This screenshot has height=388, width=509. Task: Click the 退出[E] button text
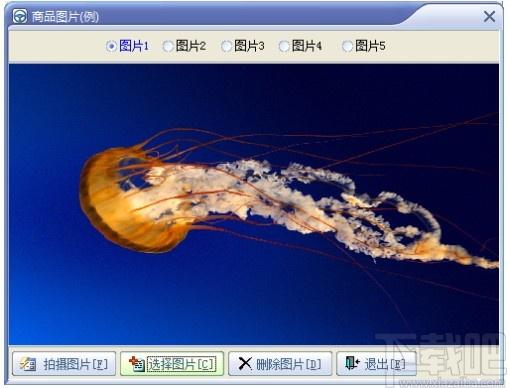385,364
